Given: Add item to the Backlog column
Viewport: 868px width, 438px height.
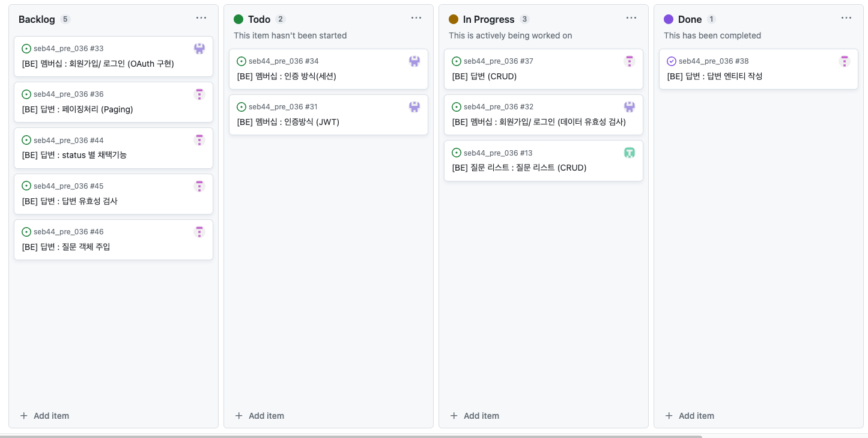Looking at the screenshot, I should (44, 416).
